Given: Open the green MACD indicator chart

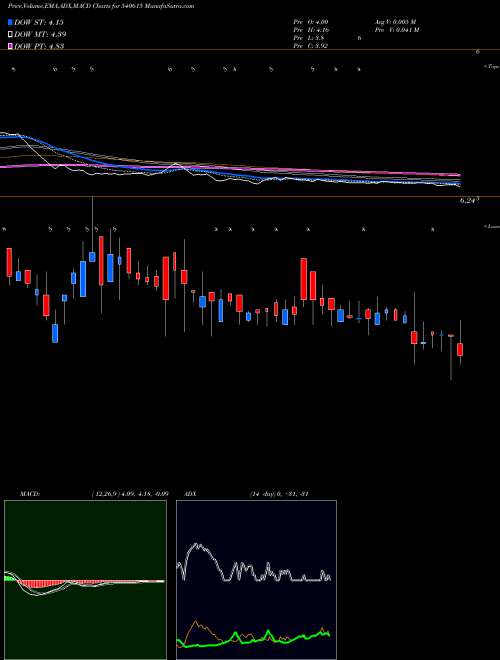Looking at the screenshot, I should 85,580.
